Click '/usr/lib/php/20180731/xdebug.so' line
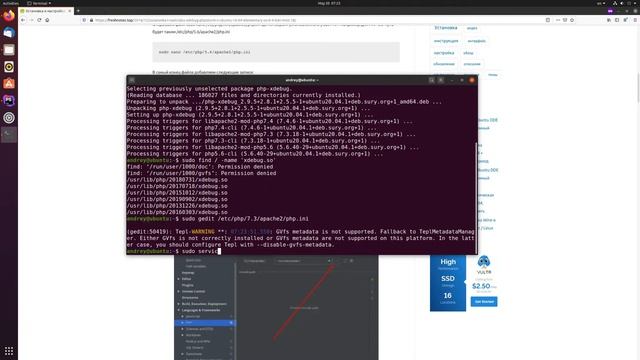 click(x=177, y=180)
